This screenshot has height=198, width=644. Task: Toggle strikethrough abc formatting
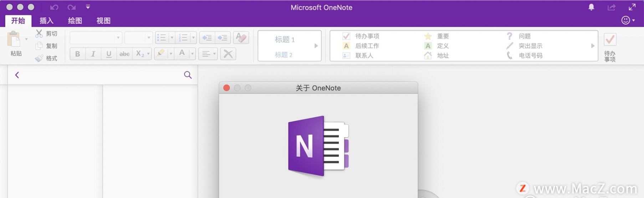[x=124, y=54]
